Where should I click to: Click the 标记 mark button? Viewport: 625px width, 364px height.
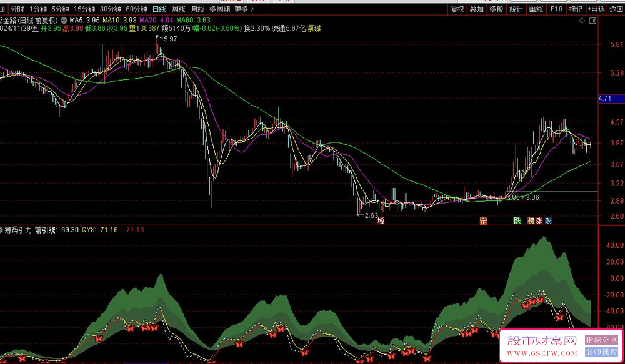pyautogui.click(x=576, y=9)
